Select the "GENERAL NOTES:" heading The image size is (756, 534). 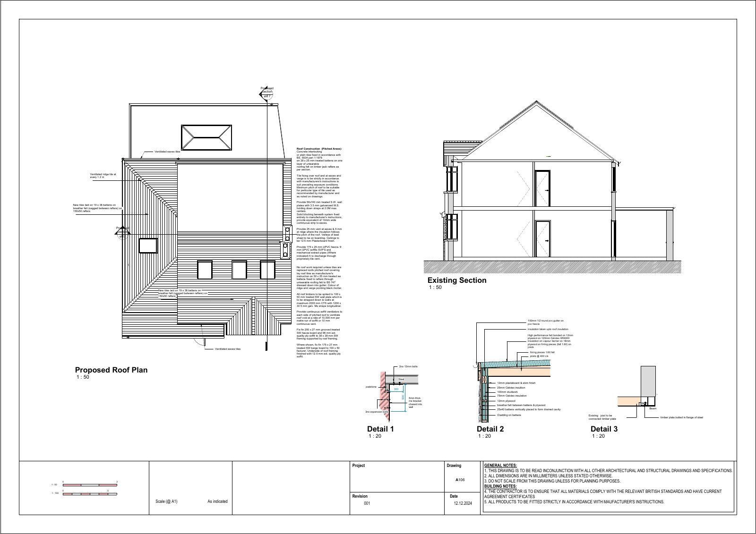(500, 466)
